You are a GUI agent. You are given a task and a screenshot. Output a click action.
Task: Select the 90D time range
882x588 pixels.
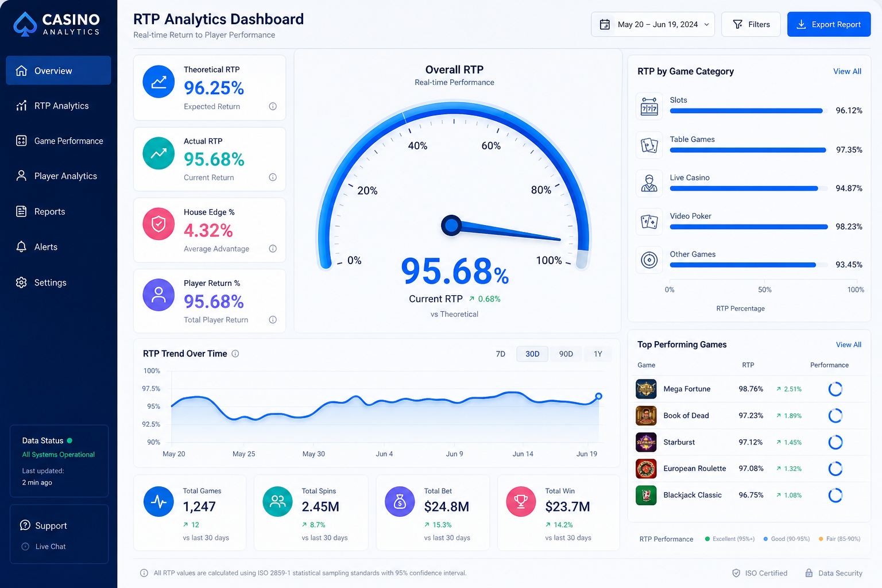click(x=566, y=354)
